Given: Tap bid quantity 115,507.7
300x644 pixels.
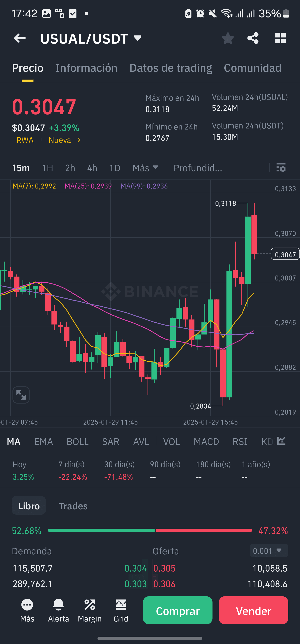Looking at the screenshot, I should pyautogui.click(x=32, y=568).
